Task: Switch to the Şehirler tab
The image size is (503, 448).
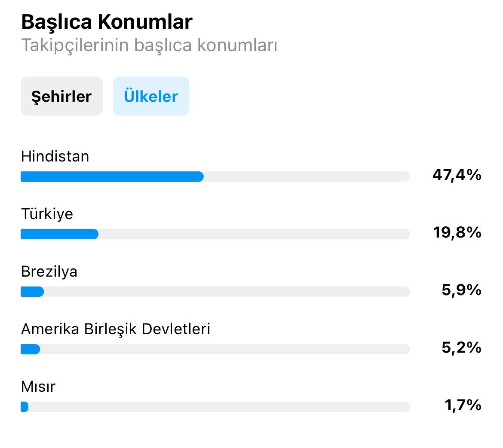Action: [x=61, y=96]
